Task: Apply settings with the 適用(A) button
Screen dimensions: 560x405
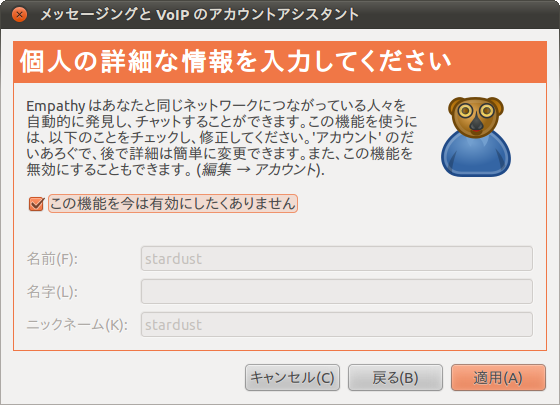Action: 498,378
